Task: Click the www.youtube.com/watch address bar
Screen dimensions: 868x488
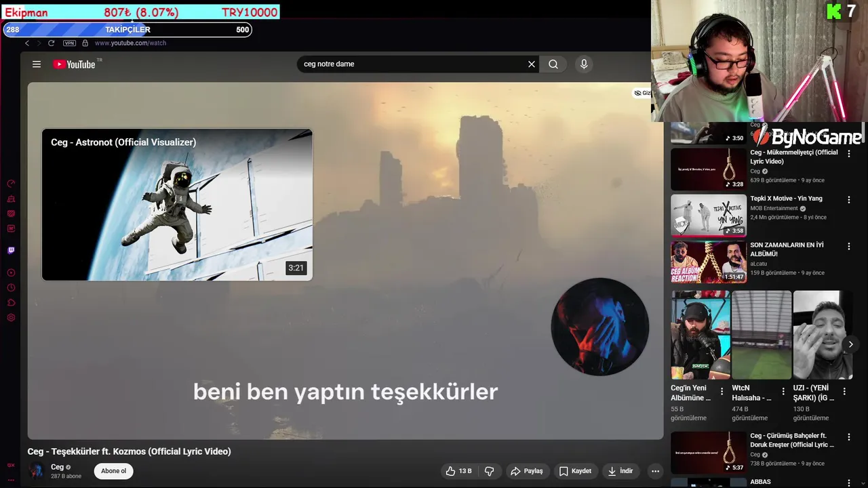Action: (x=130, y=43)
